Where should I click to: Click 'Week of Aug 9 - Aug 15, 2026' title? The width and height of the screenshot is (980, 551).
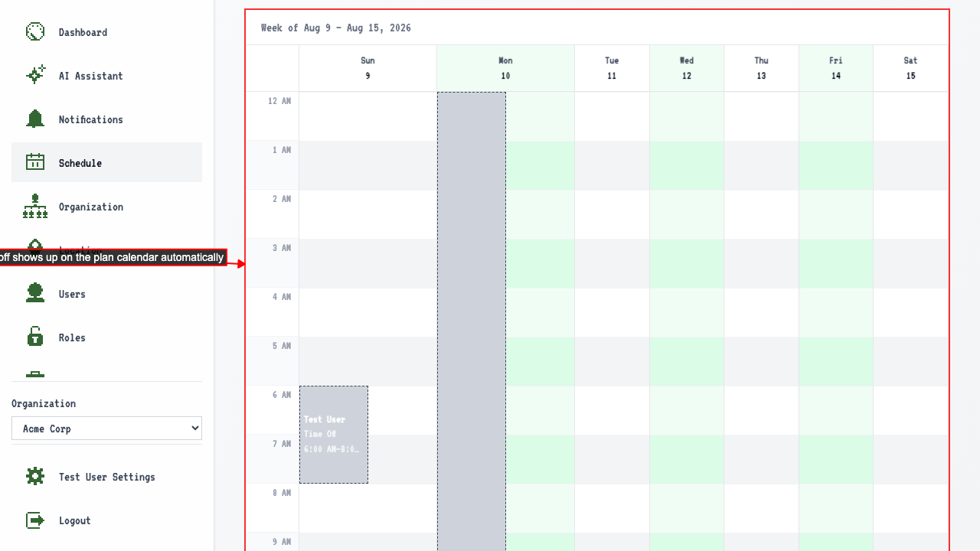336,28
